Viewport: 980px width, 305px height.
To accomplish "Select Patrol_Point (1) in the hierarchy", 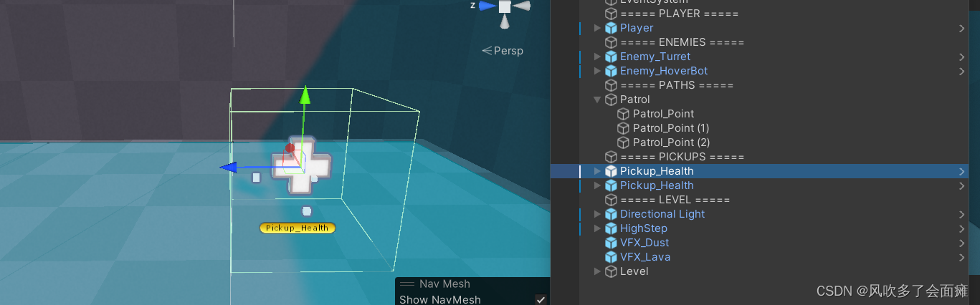I will click(670, 128).
